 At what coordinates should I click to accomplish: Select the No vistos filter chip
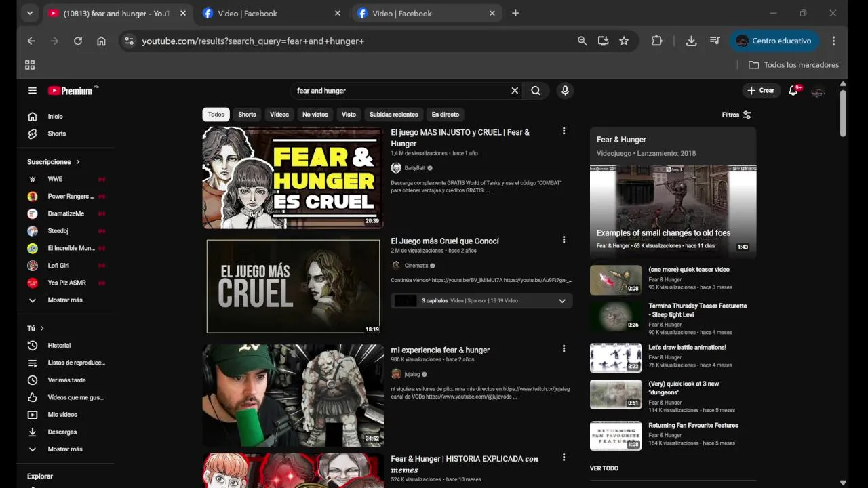315,115
